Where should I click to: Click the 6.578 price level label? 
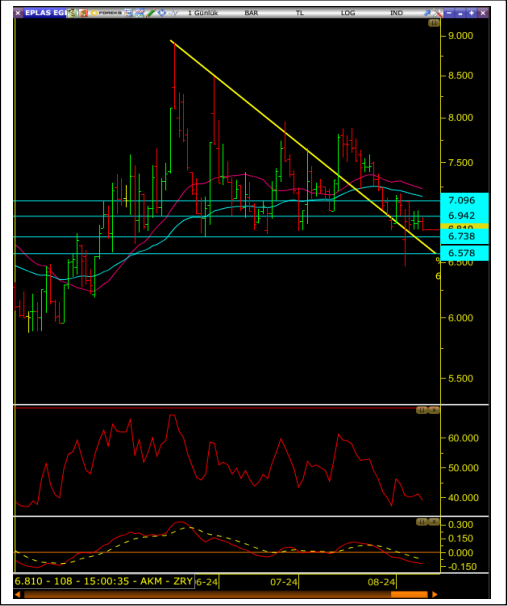[x=464, y=253]
